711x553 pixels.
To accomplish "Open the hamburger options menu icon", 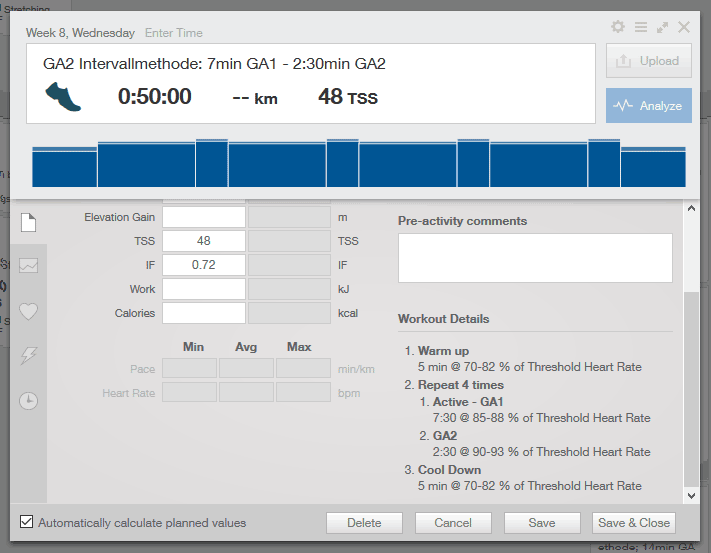I will (x=640, y=27).
